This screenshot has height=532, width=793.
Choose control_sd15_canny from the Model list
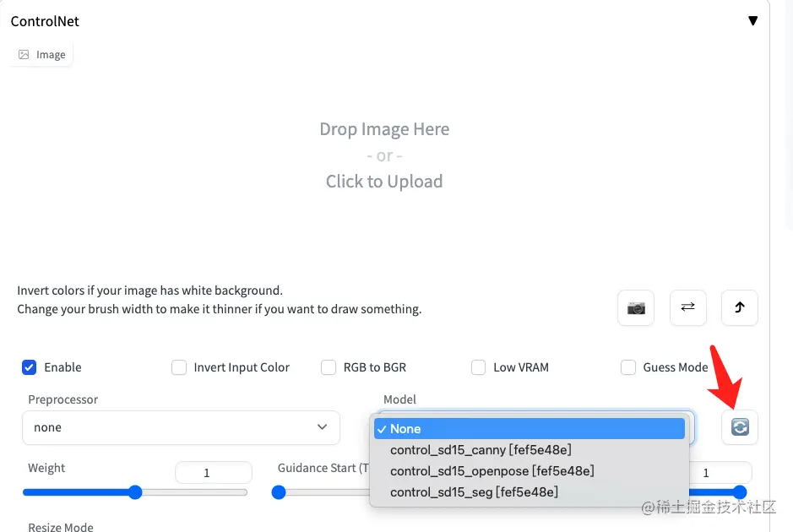click(x=530, y=449)
